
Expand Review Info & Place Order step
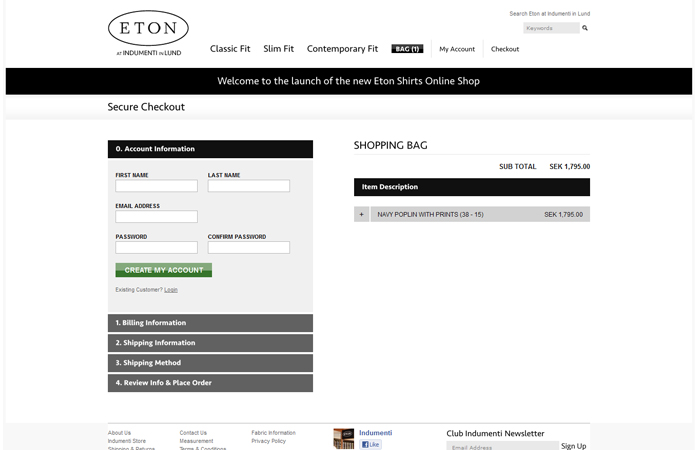click(210, 383)
